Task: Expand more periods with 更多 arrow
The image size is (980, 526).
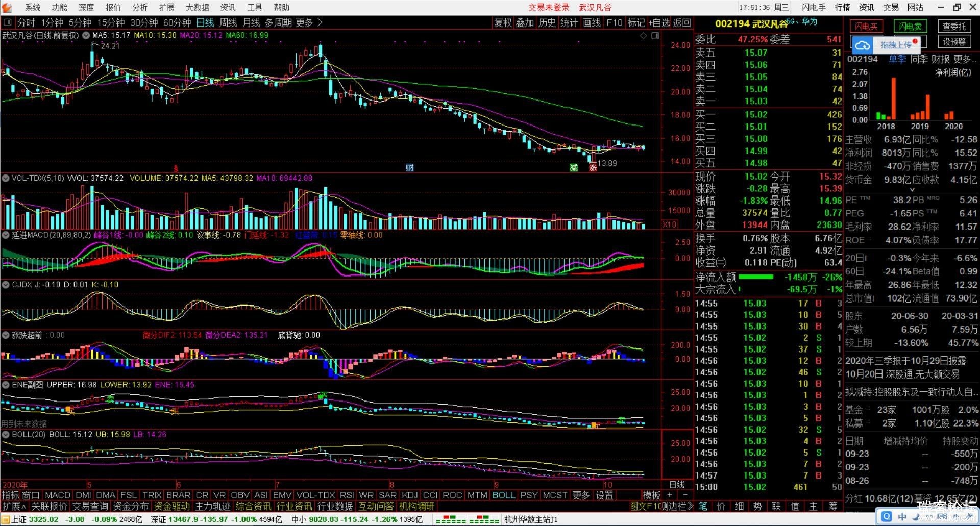Action: pyautogui.click(x=309, y=22)
